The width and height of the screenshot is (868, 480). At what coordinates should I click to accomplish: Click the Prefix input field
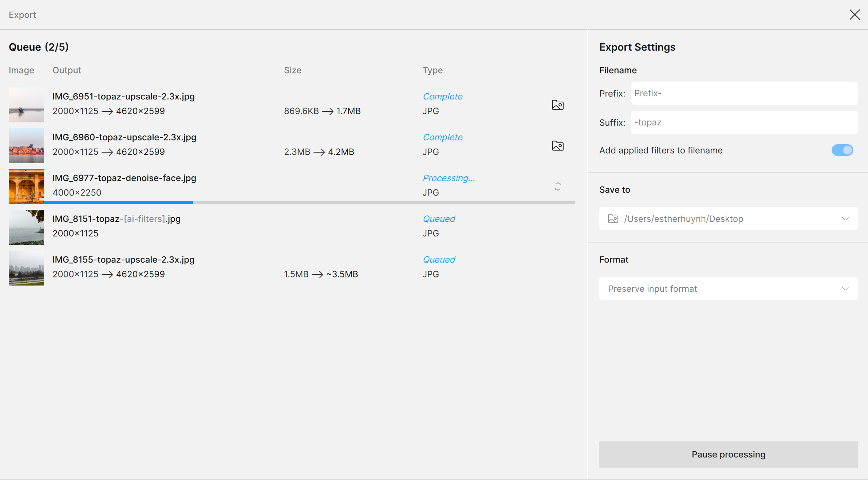tap(744, 94)
